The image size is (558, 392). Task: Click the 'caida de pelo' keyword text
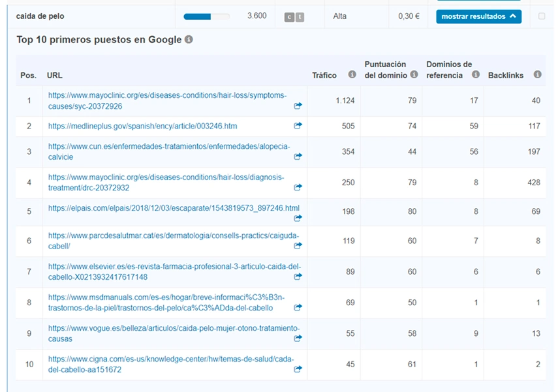point(40,16)
